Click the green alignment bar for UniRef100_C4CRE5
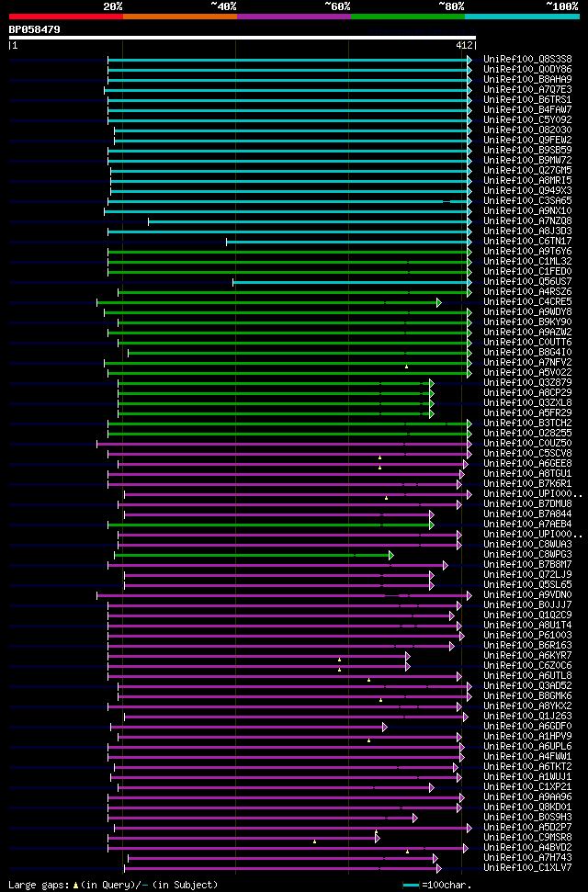 [x=268, y=302]
